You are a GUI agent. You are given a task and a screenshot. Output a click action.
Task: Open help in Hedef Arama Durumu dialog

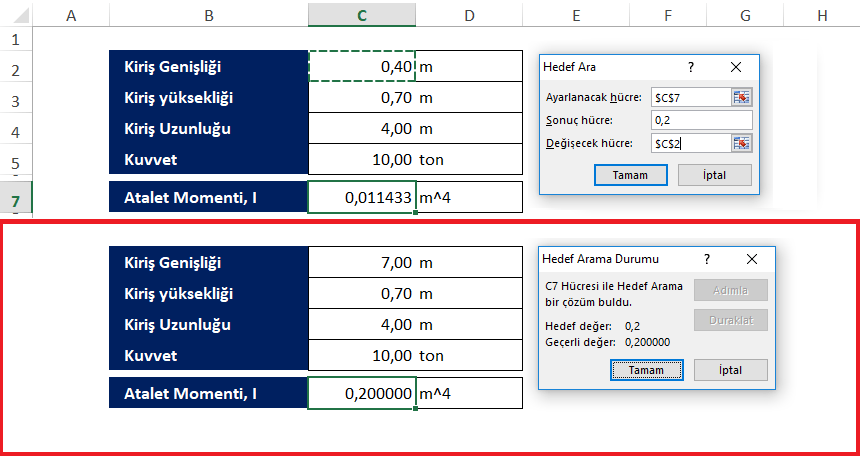(x=707, y=259)
